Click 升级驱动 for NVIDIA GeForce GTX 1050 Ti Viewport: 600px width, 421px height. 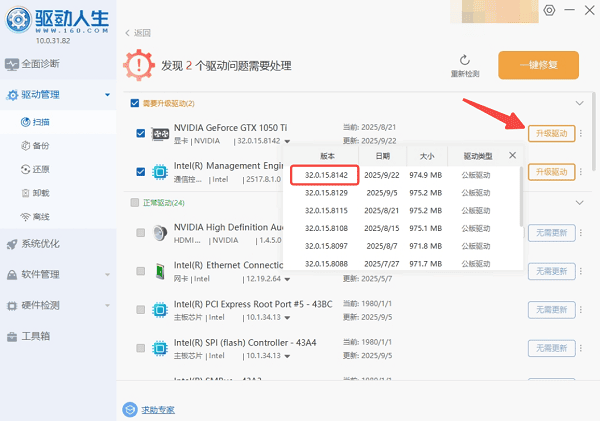(551, 134)
